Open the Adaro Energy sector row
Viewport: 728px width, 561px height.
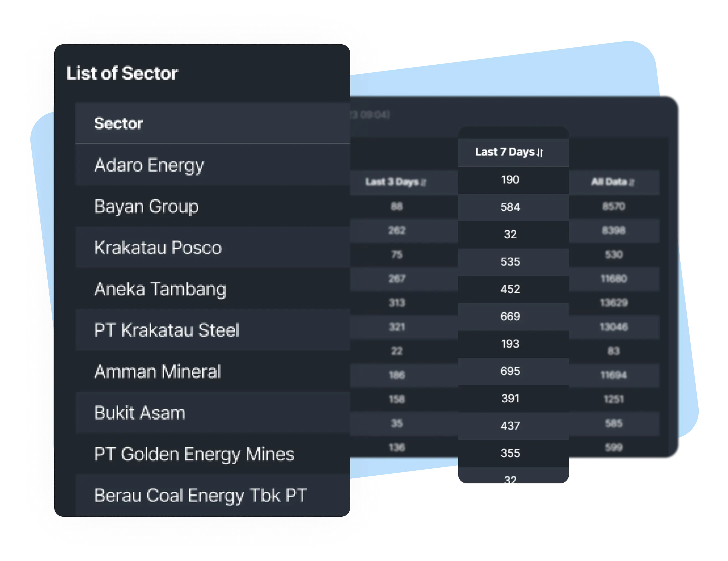tap(213, 165)
